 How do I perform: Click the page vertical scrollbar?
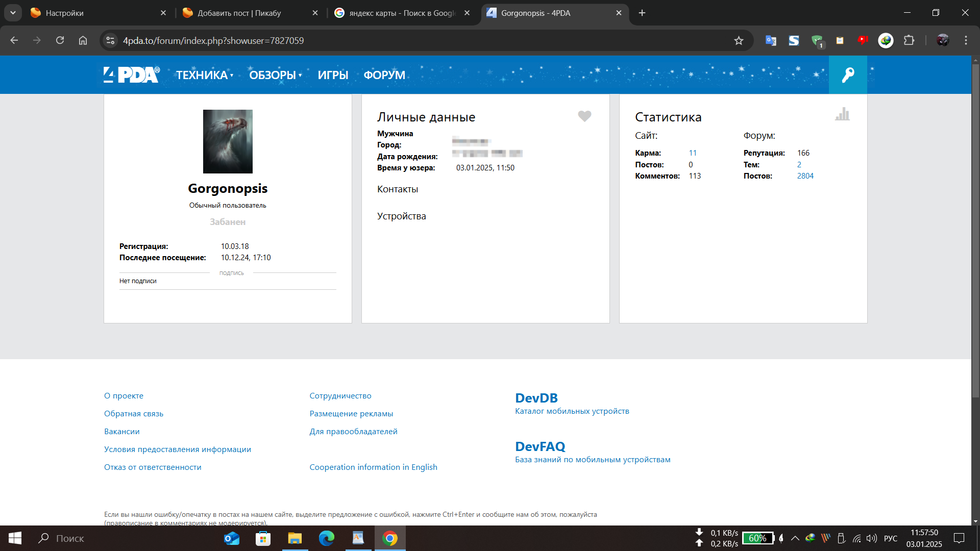pos(975,230)
